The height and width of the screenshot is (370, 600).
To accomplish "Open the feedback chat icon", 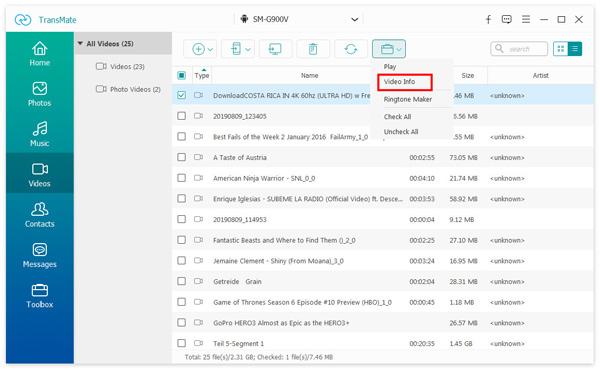I will 507,19.
